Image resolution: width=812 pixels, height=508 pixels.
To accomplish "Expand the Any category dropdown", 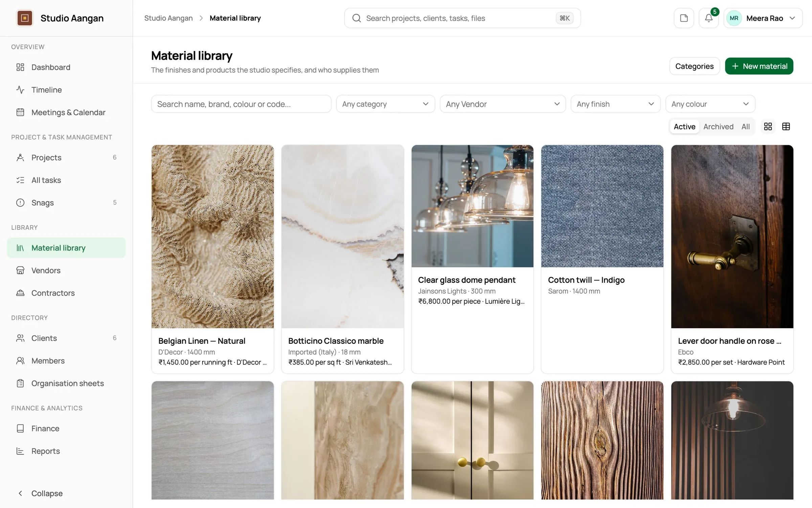I will (x=385, y=104).
